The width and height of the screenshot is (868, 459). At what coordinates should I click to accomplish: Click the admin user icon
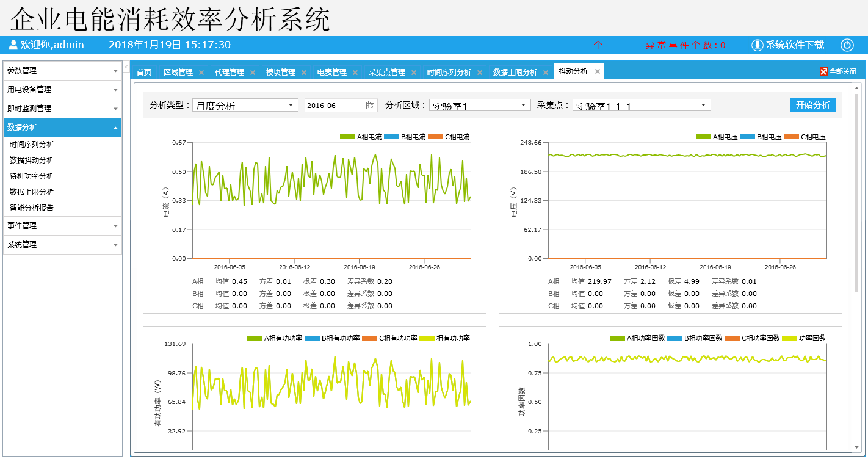point(13,45)
